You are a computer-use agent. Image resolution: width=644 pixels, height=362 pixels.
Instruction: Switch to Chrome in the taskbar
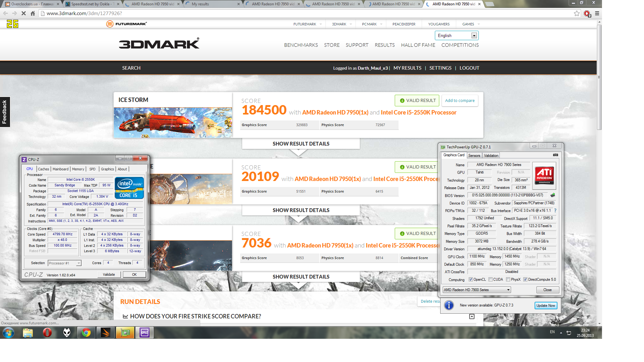[x=86, y=333]
